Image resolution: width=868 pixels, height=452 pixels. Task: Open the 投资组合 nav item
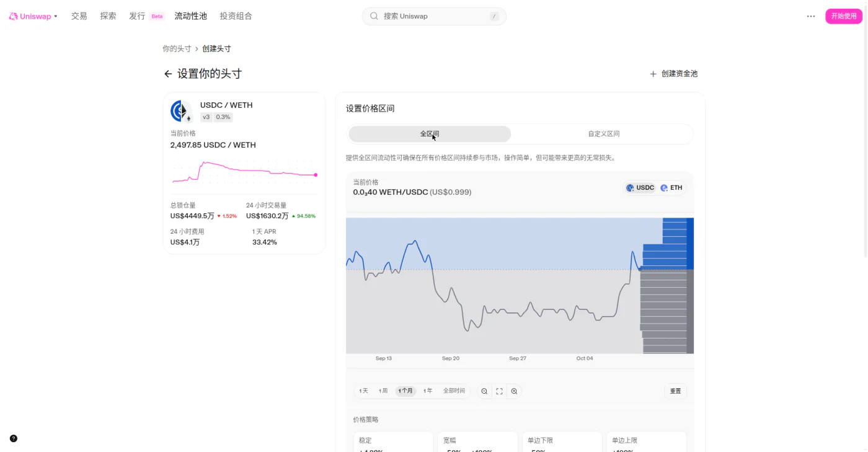[236, 16]
